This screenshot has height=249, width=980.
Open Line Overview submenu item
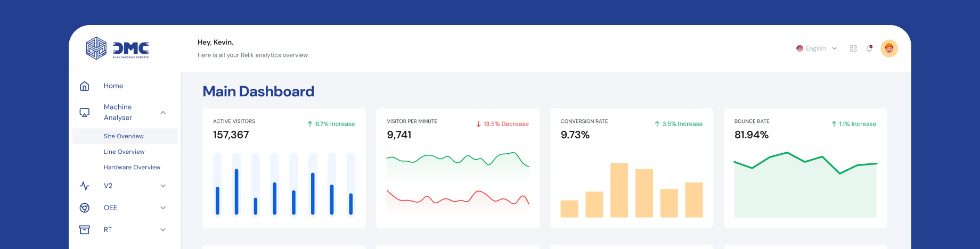point(124,152)
